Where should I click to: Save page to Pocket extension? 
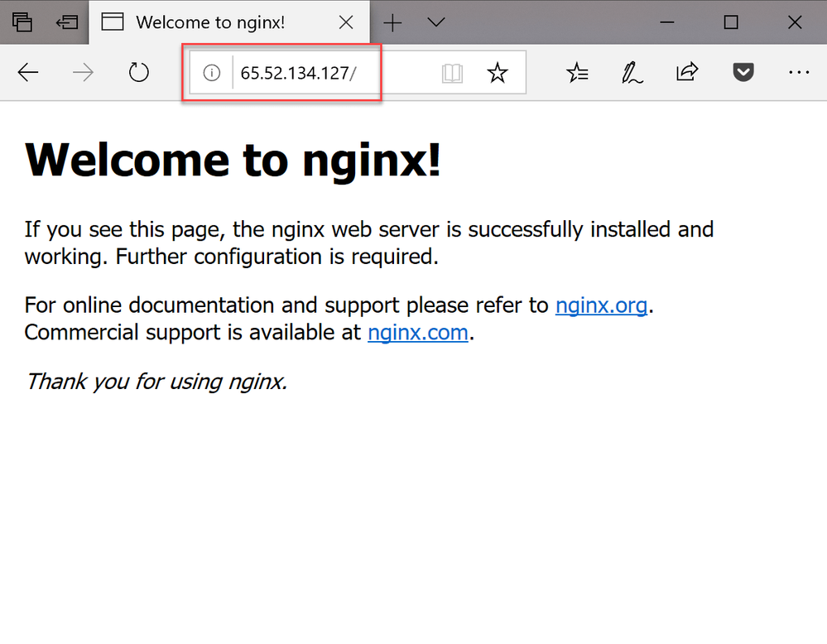[743, 72]
